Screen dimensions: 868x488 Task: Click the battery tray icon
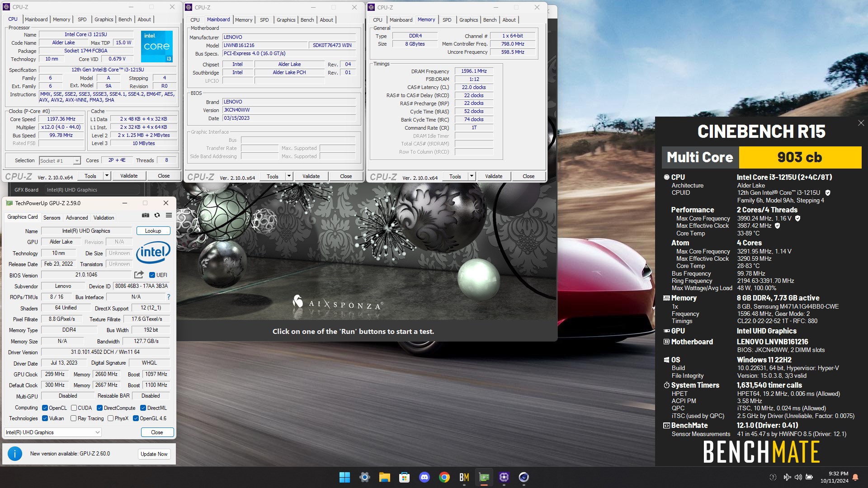pos(809,477)
